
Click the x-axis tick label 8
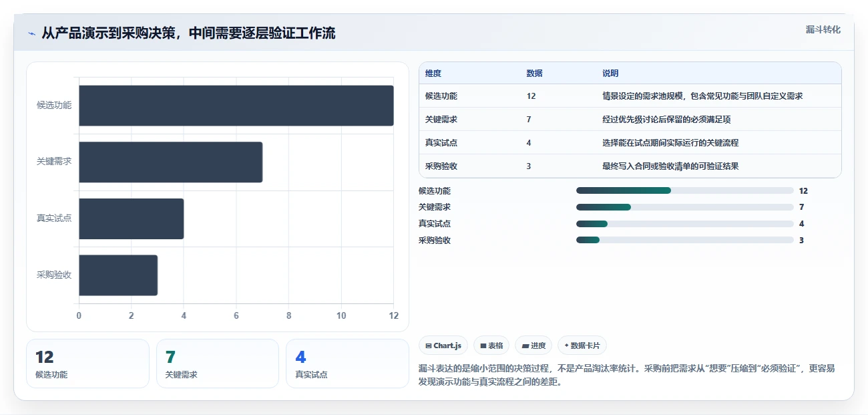[288, 315]
